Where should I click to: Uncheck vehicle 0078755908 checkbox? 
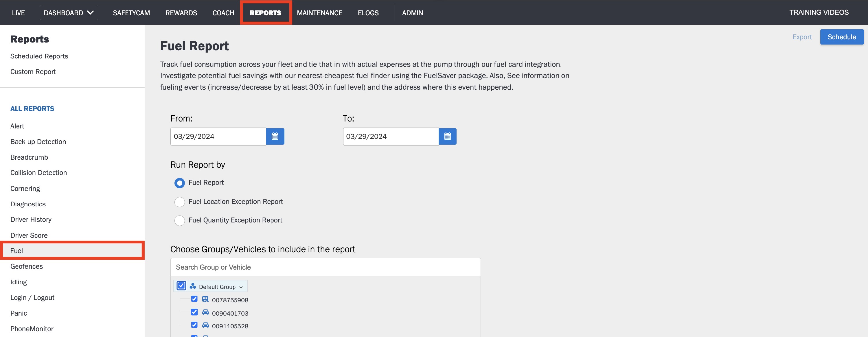tap(194, 299)
